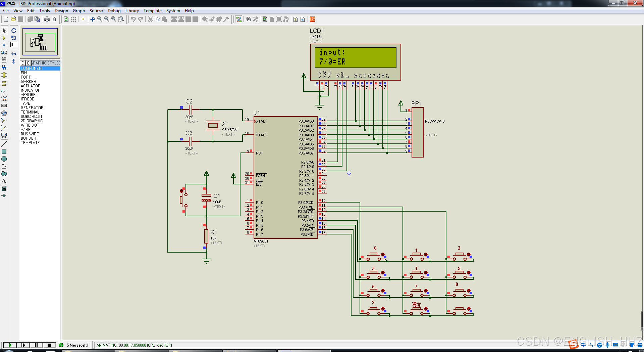The height and width of the screenshot is (352, 644).
Task: Click the Redraw display icon
Action: pyautogui.click(x=66, y=19)
